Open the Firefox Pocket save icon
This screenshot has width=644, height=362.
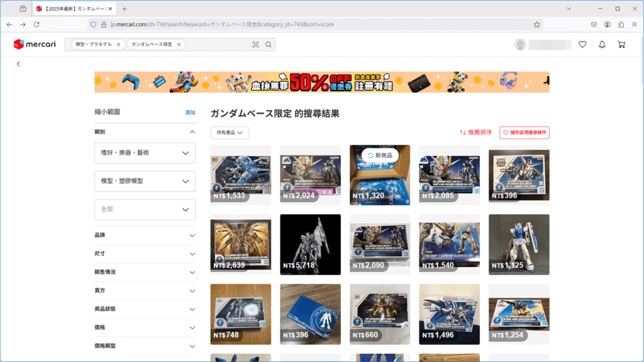pyautogui.click(x=594, y=25)
